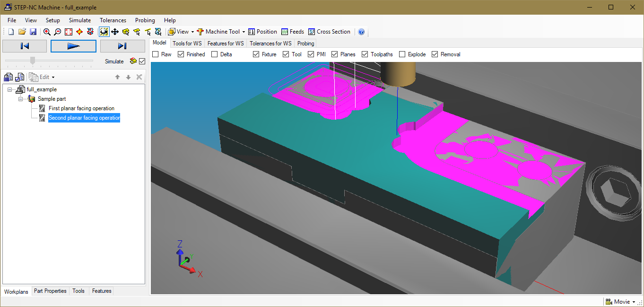This screenshot has width=644, height=307.
Task: Switch to the Part Properties tab
Action: click(51, 291)
